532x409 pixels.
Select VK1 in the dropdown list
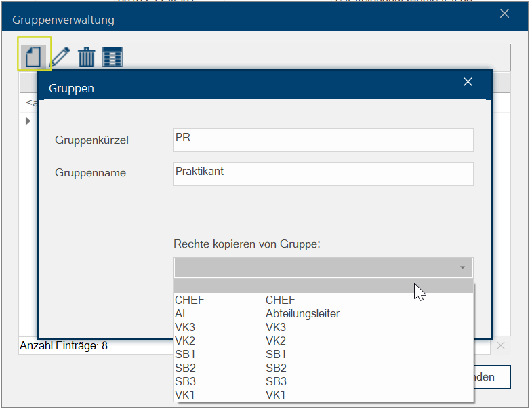point(323,395)
